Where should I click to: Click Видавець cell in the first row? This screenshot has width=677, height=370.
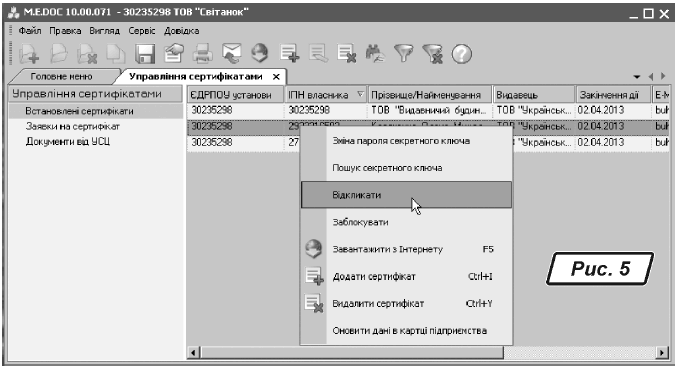(x=534, y=111)
